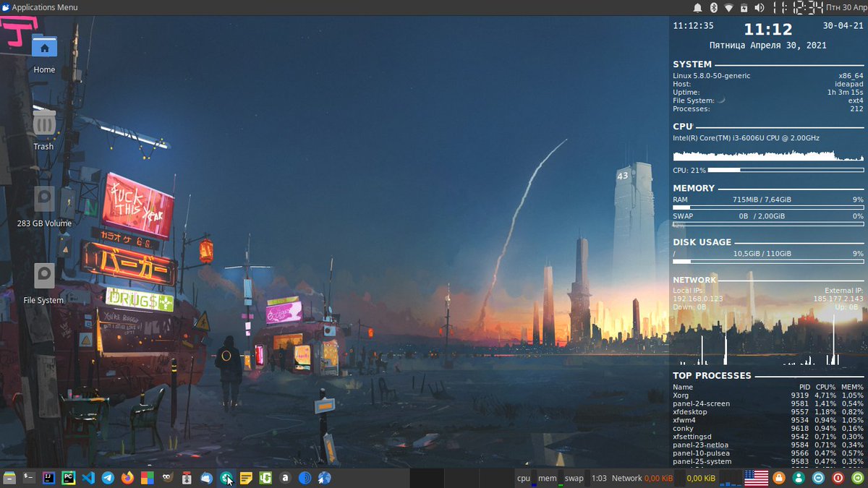Launch the yellow sticky notes app
Screen dimensions: 868x488
tap(246, 478)
